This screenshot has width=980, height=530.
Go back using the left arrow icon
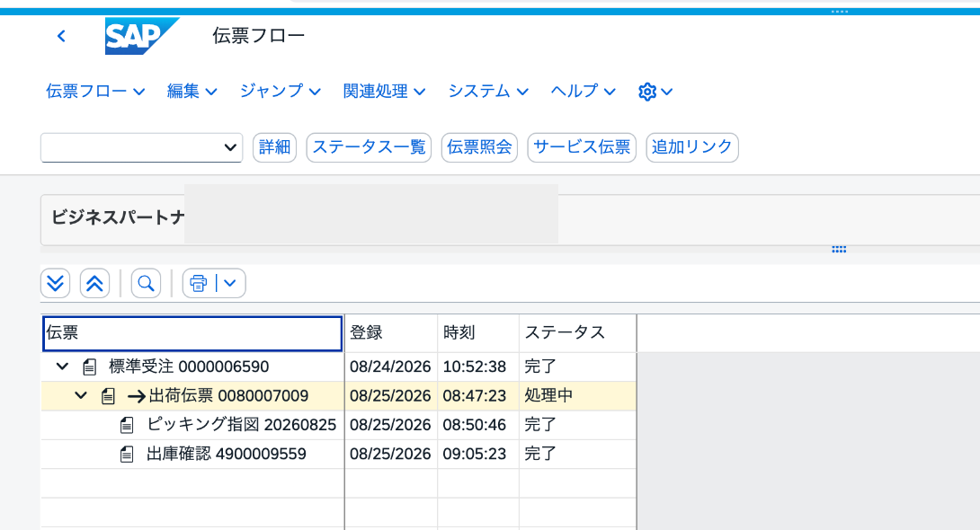(61, 36)
